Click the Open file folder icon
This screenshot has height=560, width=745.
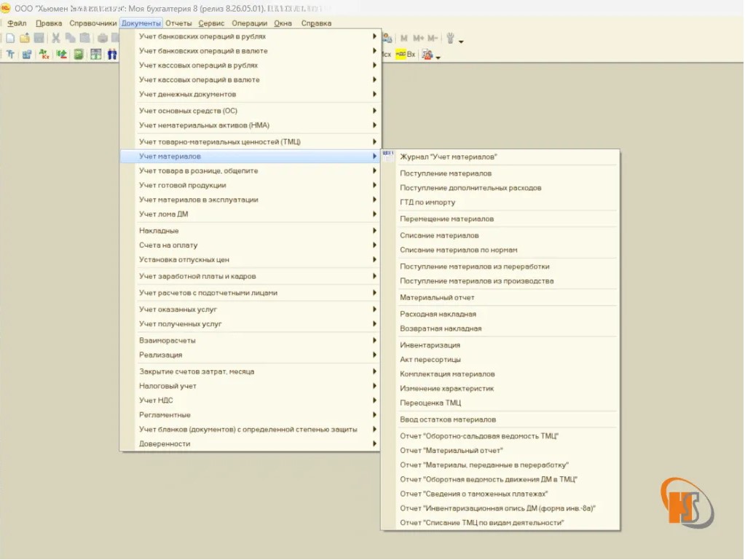pyautogui.click(x=25, y=38)
